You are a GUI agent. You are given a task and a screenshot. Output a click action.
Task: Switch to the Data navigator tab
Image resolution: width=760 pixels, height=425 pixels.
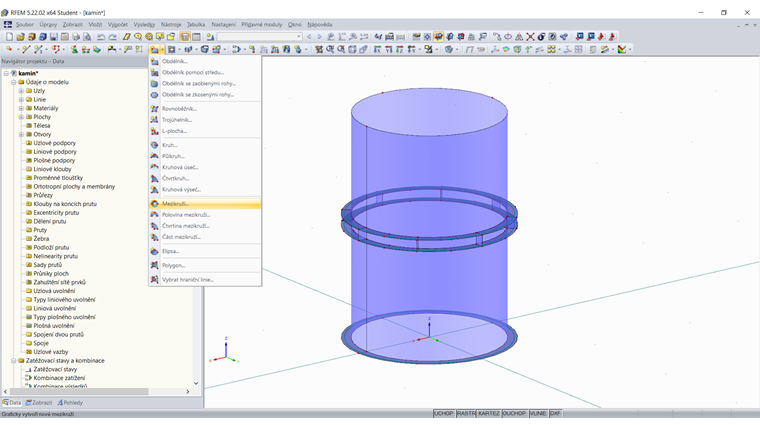tap(12, 403)
